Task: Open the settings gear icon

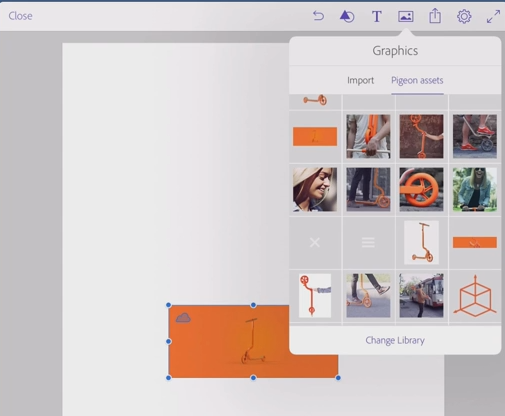Action: click(x=464, y=16)
